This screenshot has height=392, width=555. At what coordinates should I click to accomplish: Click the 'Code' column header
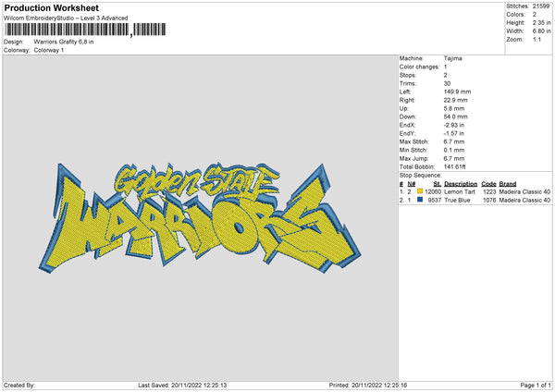click(x=488, y=184)
